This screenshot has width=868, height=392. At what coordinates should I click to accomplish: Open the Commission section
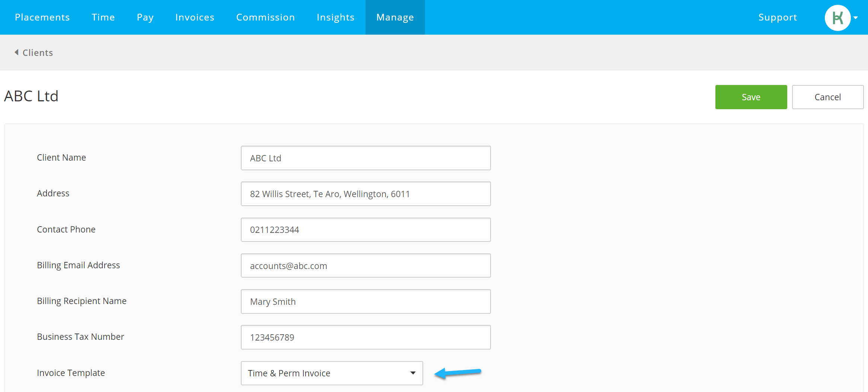[x=265, y=18]
